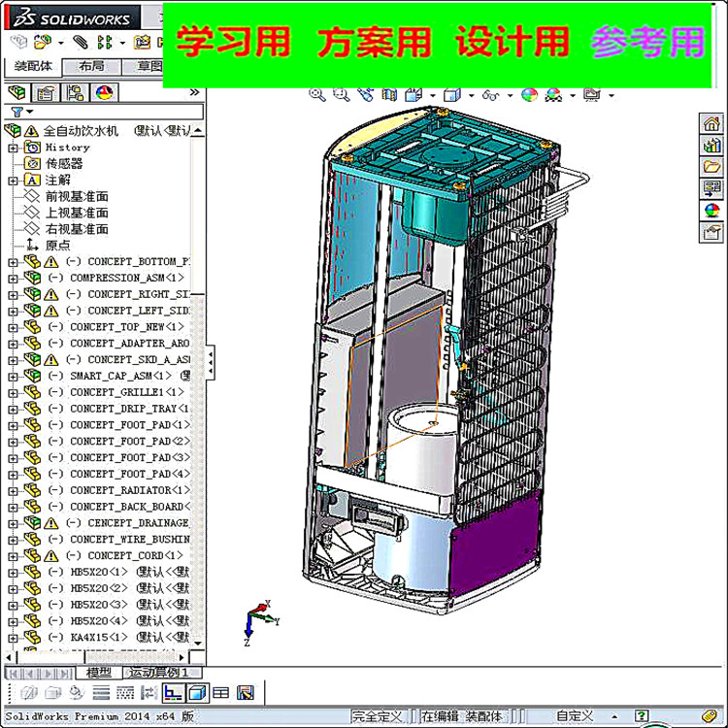
Task: Click the Zoom to Area icon
Action: click(x=342, y=95)
